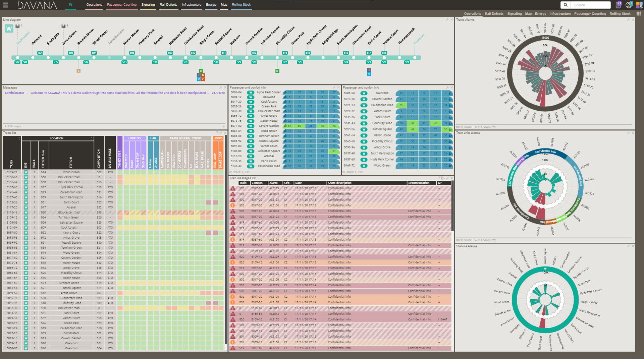
Task: Click the Train messages list vertical scrollbar
Action: pyautogui.click(x=452, y=207)
